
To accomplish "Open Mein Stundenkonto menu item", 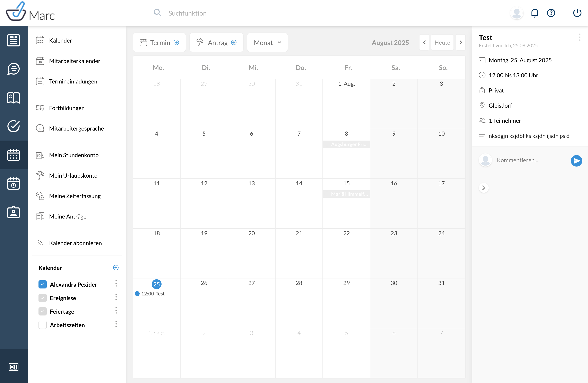I will pyautogui.click(x=77, y=155).
